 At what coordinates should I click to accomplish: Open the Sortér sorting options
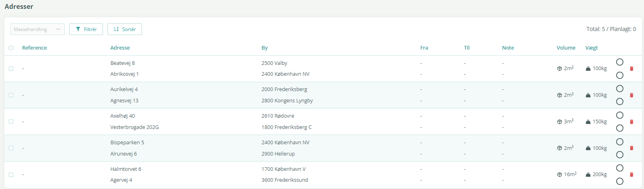tap(125, 29)
